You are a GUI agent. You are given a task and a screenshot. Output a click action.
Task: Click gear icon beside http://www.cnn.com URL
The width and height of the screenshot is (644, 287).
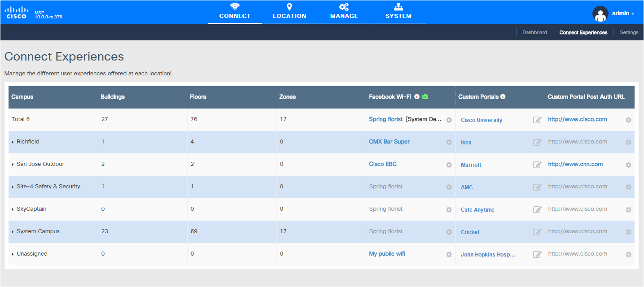(x=628, y=165)
